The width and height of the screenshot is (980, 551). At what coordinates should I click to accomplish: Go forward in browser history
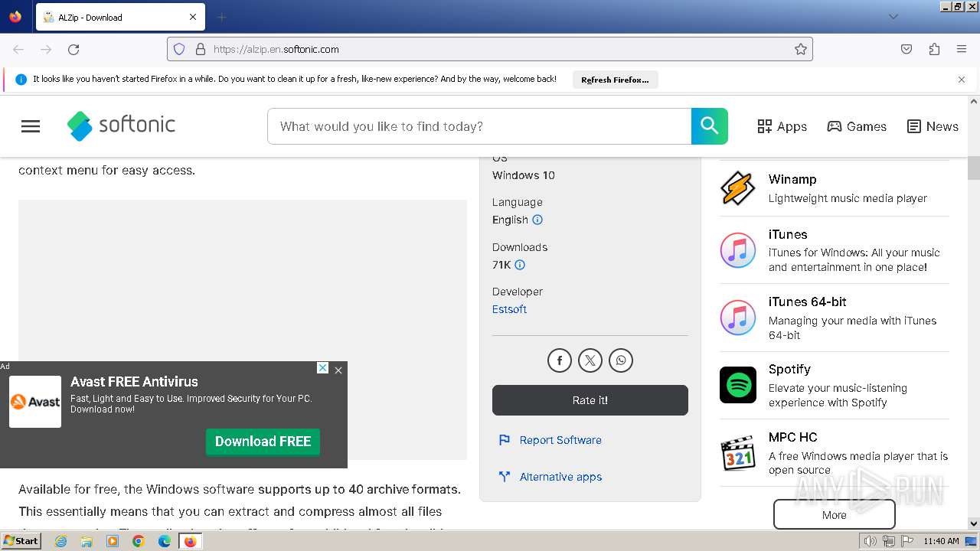tap(46, 49)
